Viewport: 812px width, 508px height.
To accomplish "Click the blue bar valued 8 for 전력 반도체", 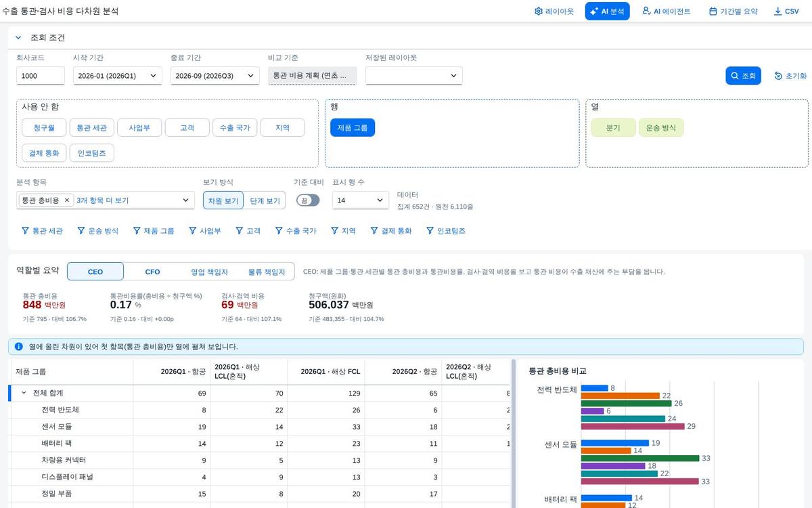I will (x=595, y=388).
